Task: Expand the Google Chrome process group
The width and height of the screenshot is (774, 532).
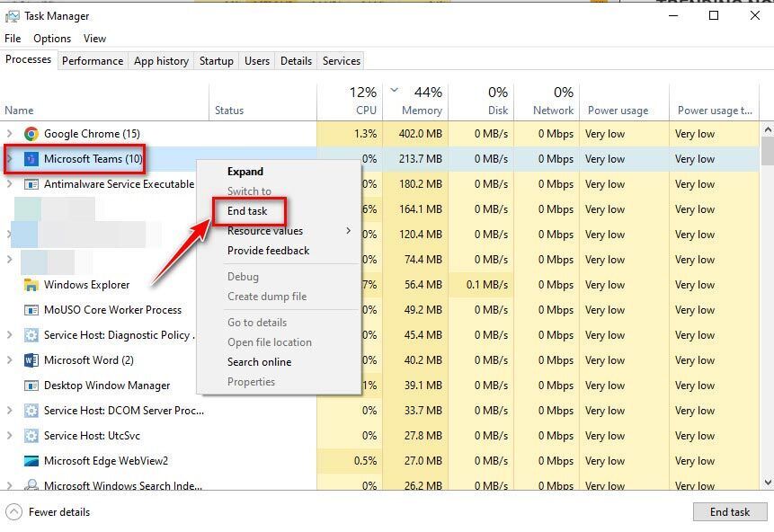Action: 9,134
